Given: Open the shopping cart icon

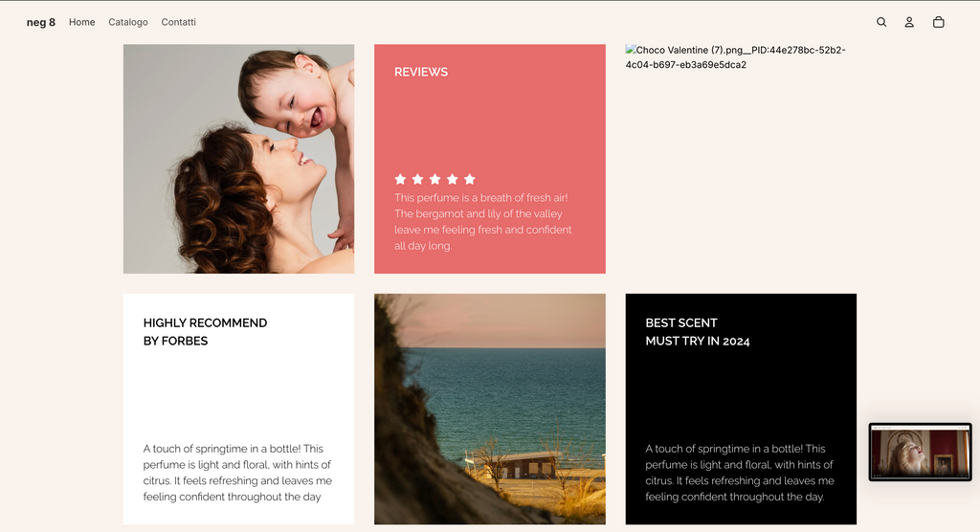Looking at the screenshot, I should click(938, 22).
